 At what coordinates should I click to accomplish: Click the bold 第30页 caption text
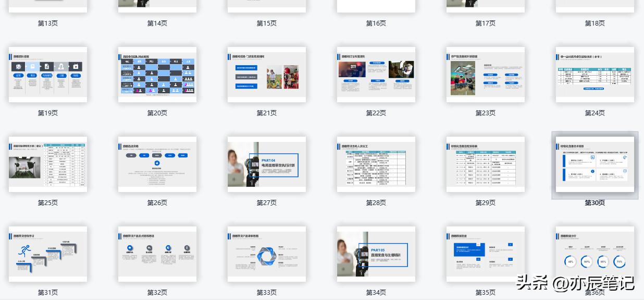point(595,202)
